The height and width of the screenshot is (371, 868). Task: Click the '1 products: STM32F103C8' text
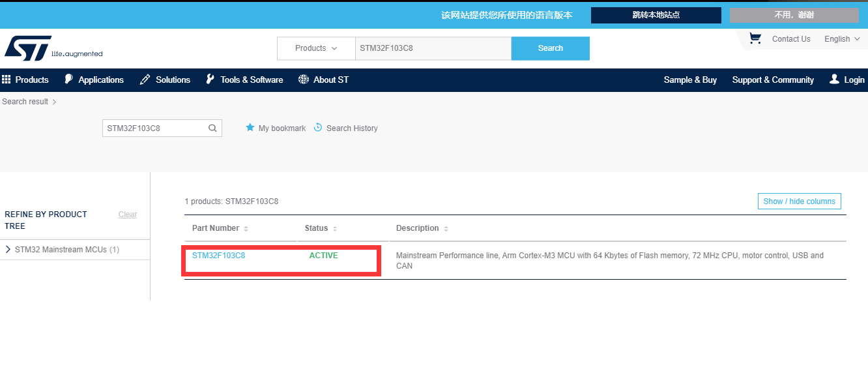point(231,201)
